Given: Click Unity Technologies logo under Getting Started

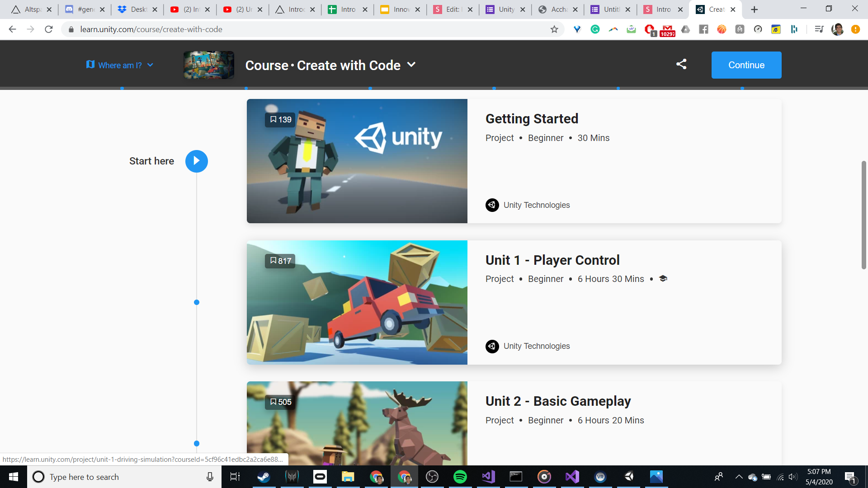Looking at the screenshot, I should [x=492, y=205].
